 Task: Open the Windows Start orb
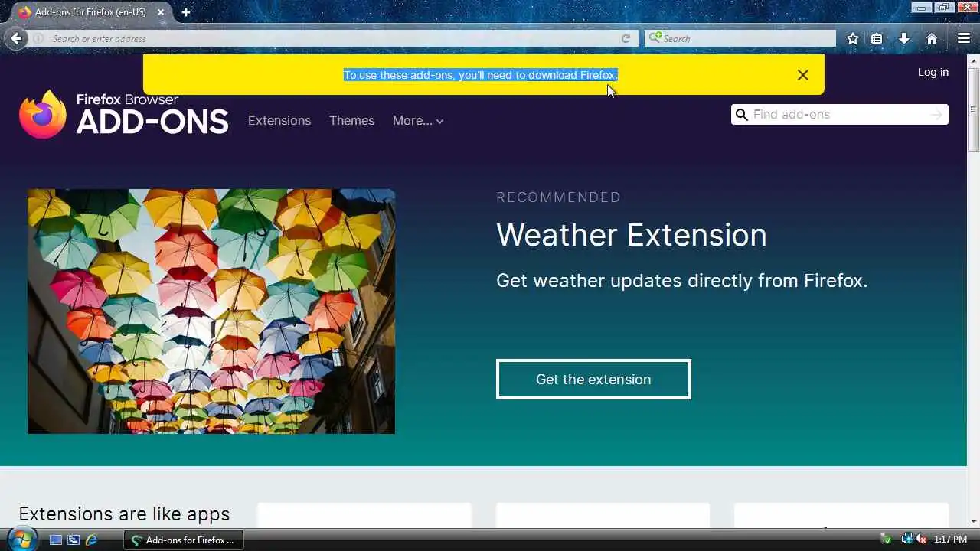pos(21,539)
